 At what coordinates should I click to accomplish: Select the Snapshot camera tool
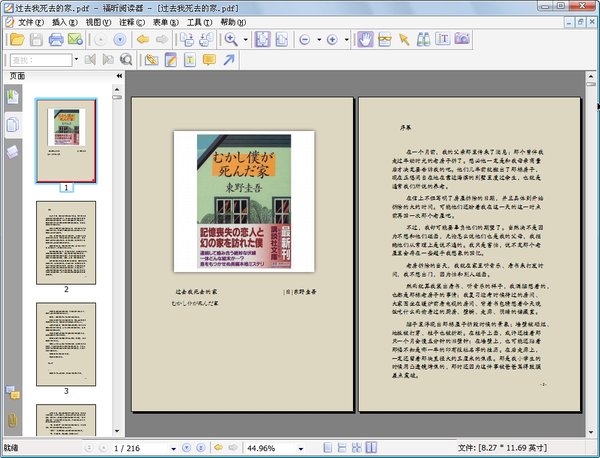click(462, 39)
